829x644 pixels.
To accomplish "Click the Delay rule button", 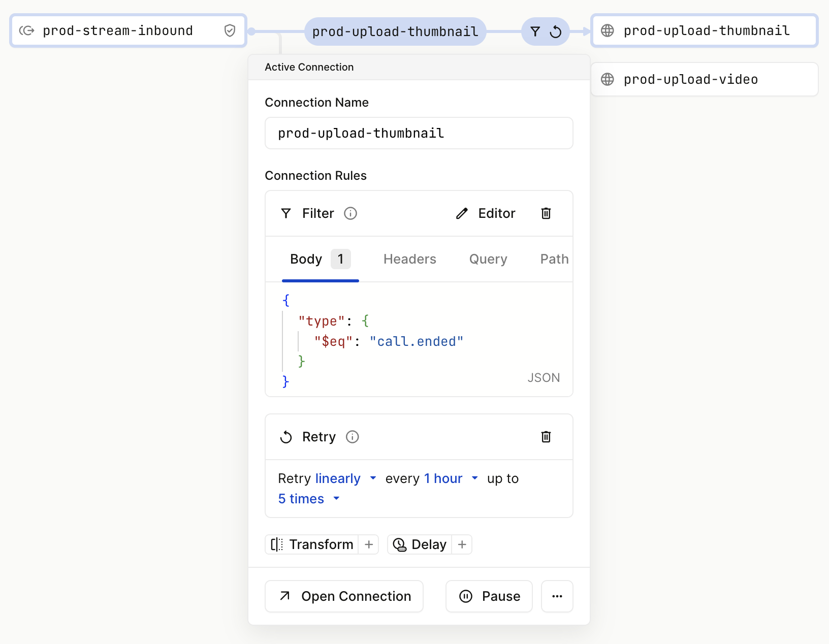I will 420,544.
